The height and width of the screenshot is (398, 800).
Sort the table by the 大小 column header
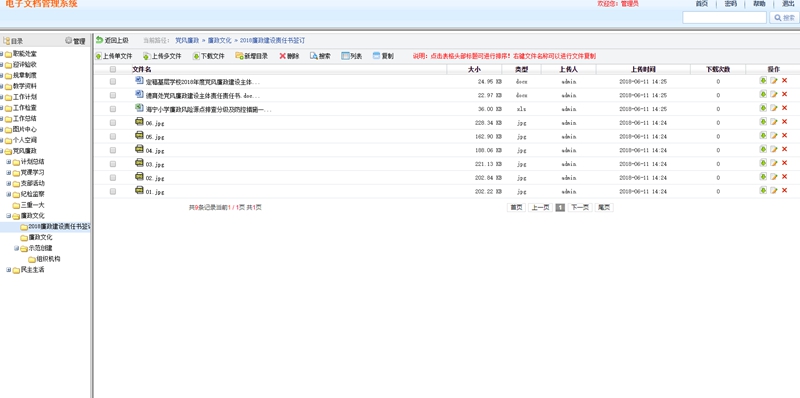pos(474,69)
